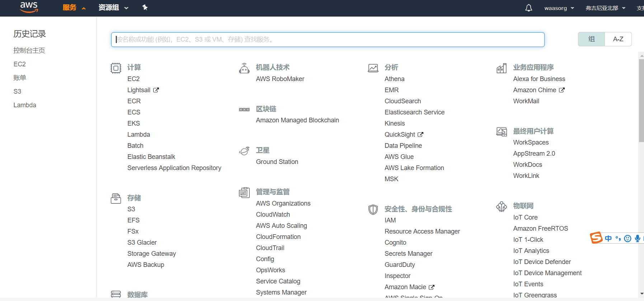
Task: Open Ground Station service
Action: point(277,162)
